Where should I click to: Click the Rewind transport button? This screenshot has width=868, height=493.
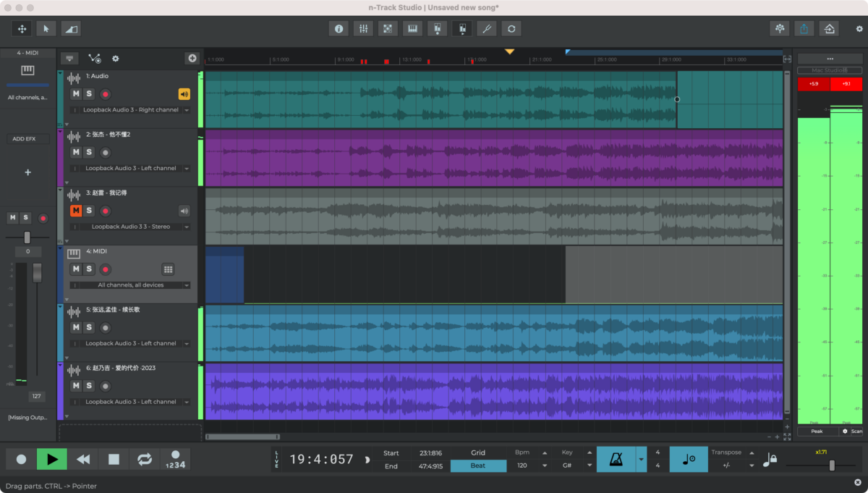point(83,460)
